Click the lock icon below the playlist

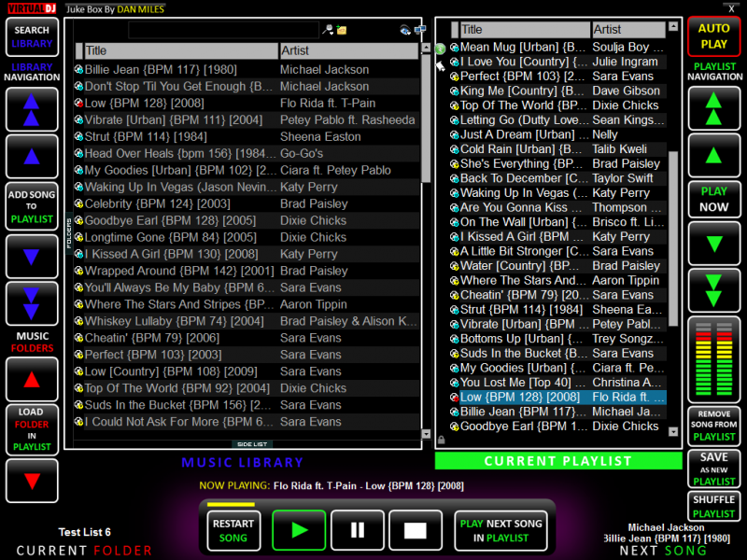coord(442,440)
